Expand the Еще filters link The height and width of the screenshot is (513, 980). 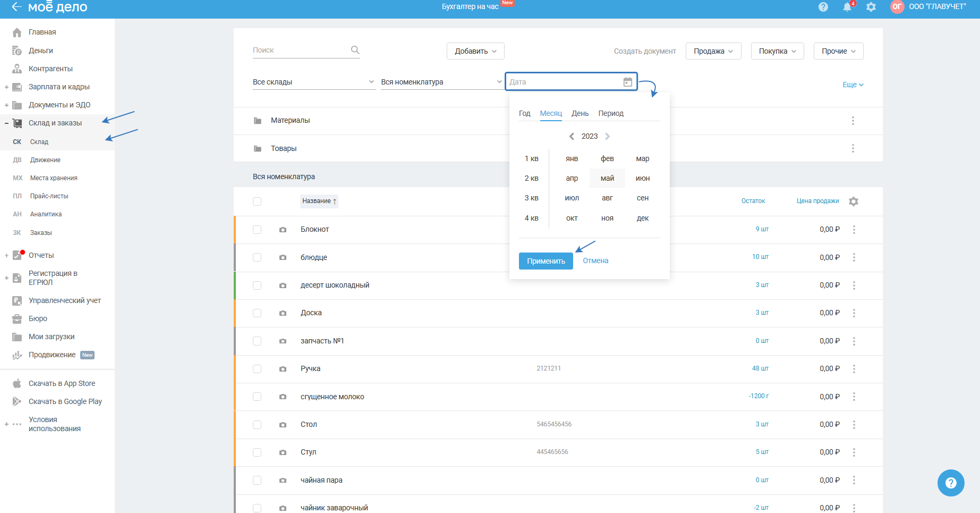853,85
